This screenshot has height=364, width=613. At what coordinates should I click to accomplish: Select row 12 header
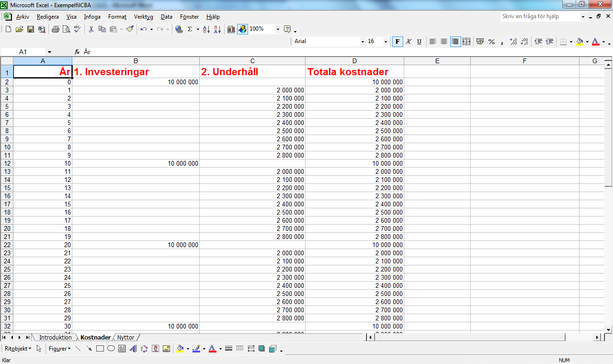7,163
